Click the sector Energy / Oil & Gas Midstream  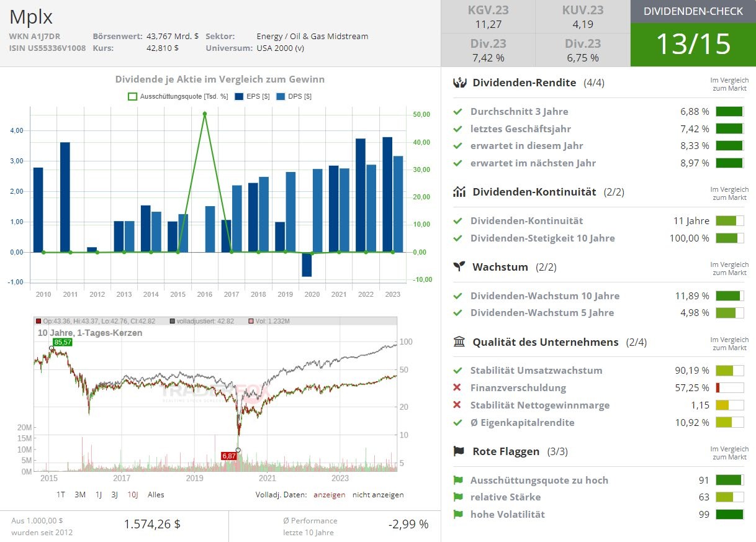click(x=312, y=36)
